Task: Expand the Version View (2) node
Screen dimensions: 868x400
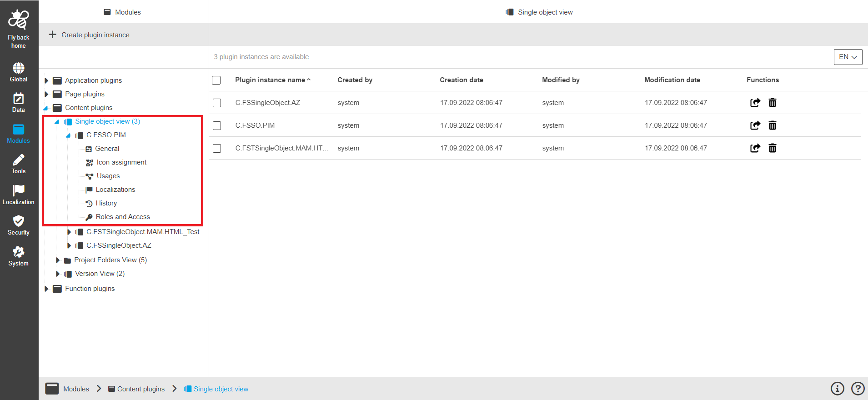Action: click(58, 274)
